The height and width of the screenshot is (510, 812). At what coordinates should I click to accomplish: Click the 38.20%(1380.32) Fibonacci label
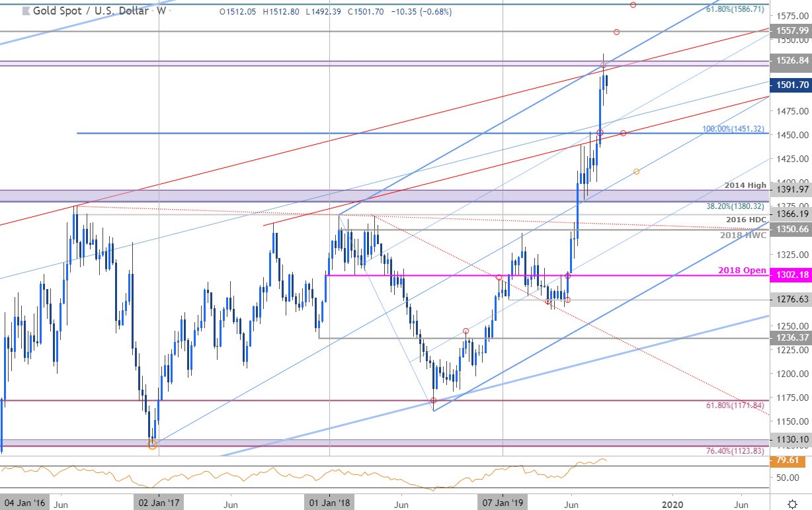point(734,206)
